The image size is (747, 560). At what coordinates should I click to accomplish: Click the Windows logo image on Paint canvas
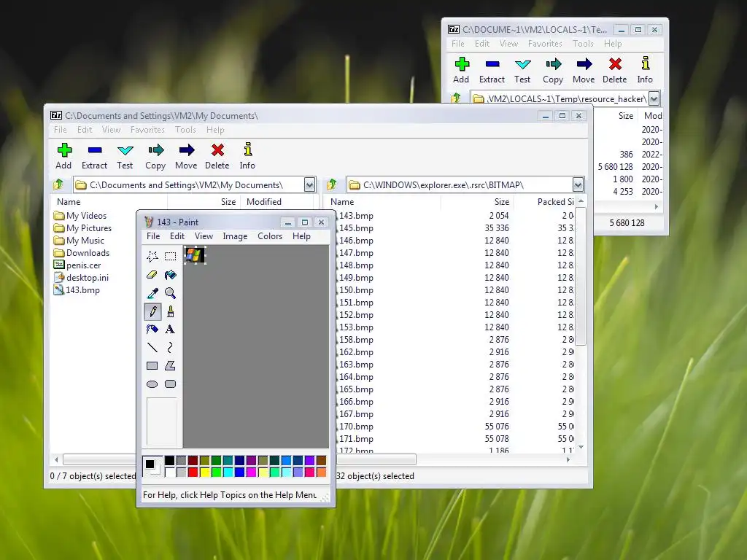[x=194, y=255]
